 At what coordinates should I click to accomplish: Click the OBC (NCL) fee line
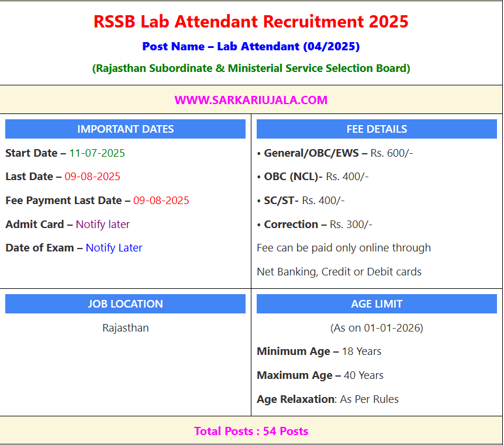coord(313,177)
